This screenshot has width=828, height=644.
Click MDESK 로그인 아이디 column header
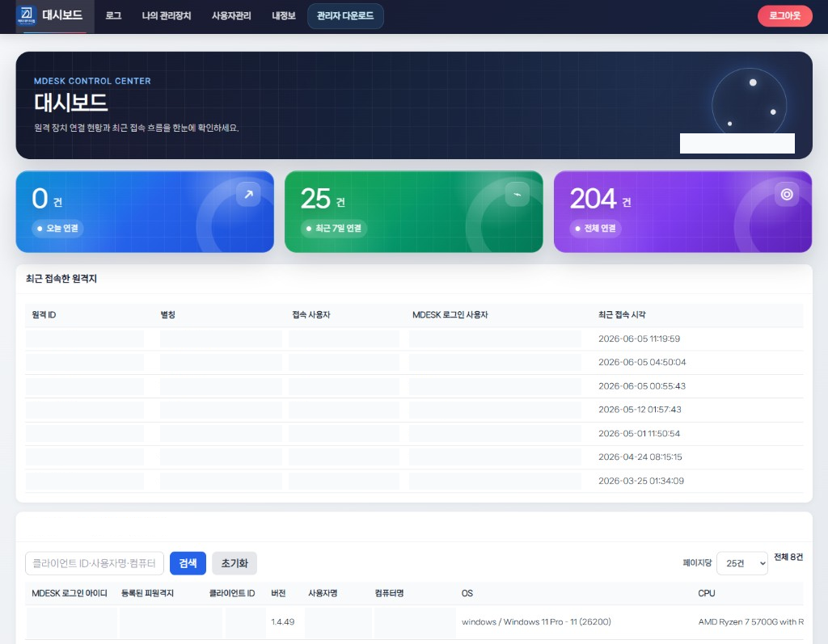[x=70, y=593]
